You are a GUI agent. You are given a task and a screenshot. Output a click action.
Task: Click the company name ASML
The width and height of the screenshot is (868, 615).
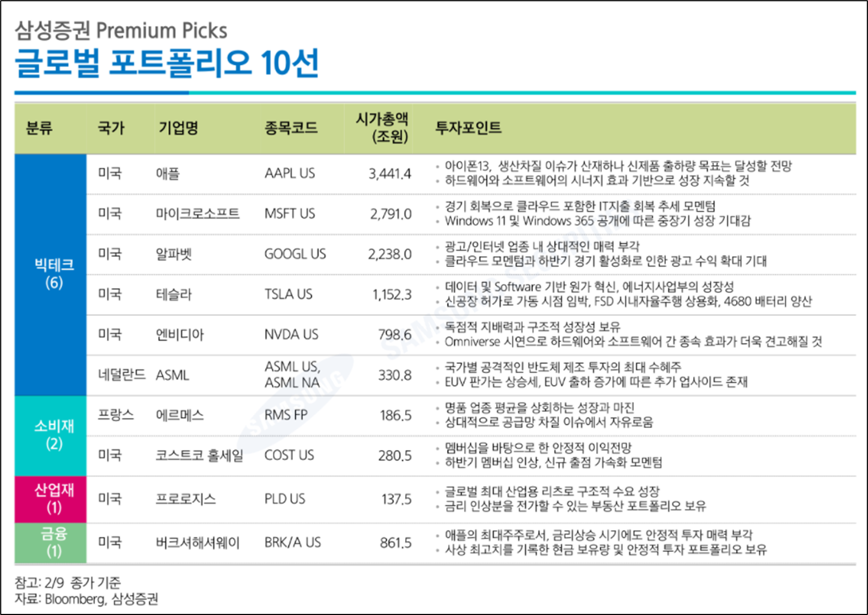point(172,375)
